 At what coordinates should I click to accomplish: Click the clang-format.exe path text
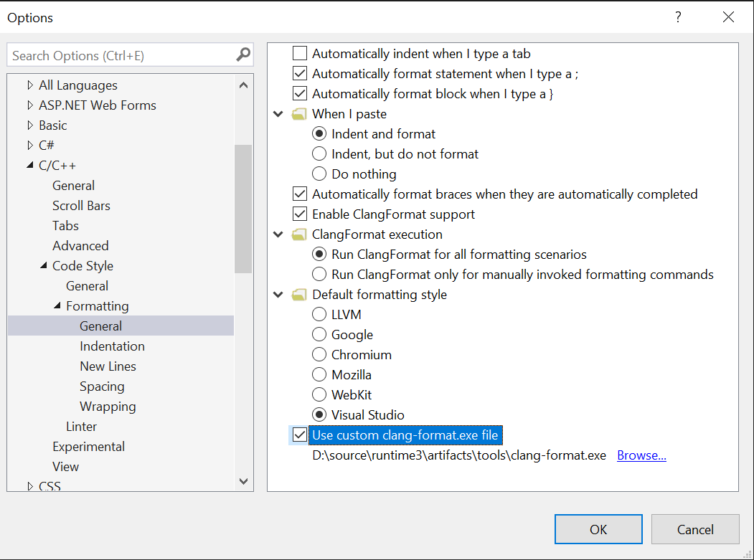point(459,455)
